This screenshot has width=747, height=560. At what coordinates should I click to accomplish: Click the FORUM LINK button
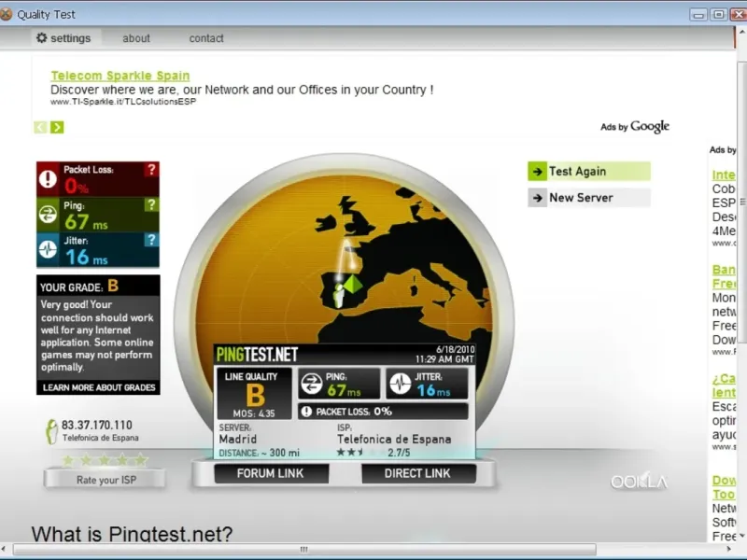pyautogui.click(x=271, y=473)
